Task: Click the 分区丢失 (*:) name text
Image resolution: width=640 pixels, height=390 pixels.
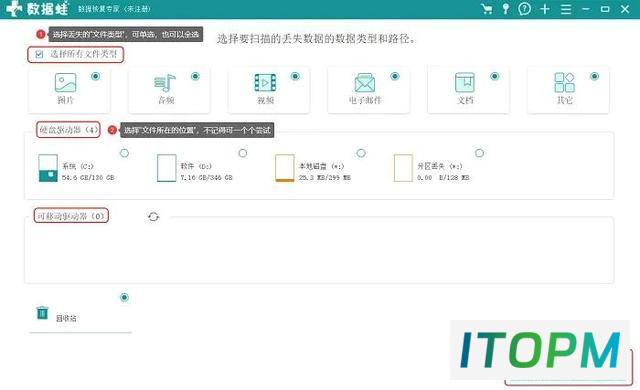Action: click(x=440, y=166)
